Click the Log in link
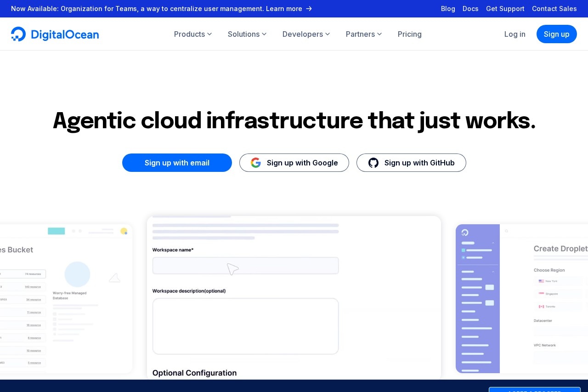Viewport: 588px width, 392px height. point(515,34)
